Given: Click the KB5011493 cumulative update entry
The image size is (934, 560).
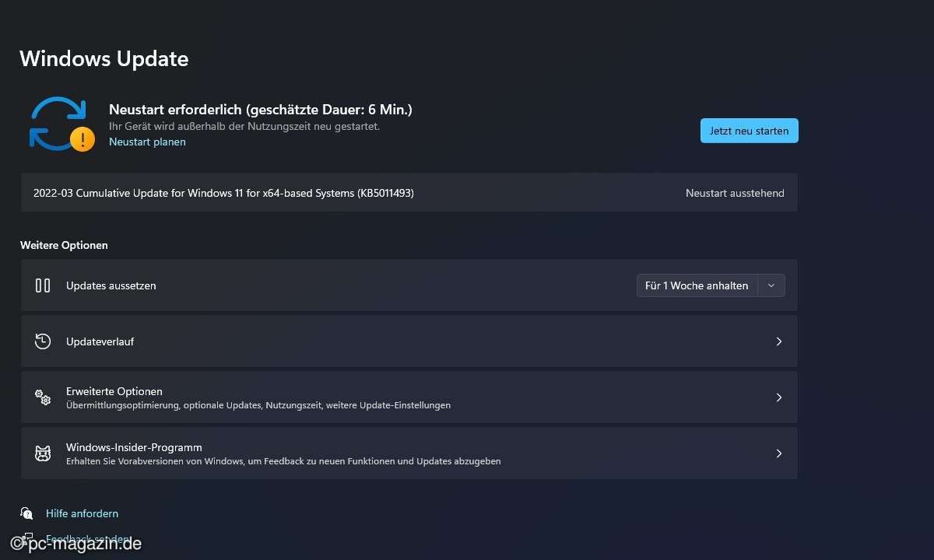Looking at the screenshot, I should tap(409, 193).
